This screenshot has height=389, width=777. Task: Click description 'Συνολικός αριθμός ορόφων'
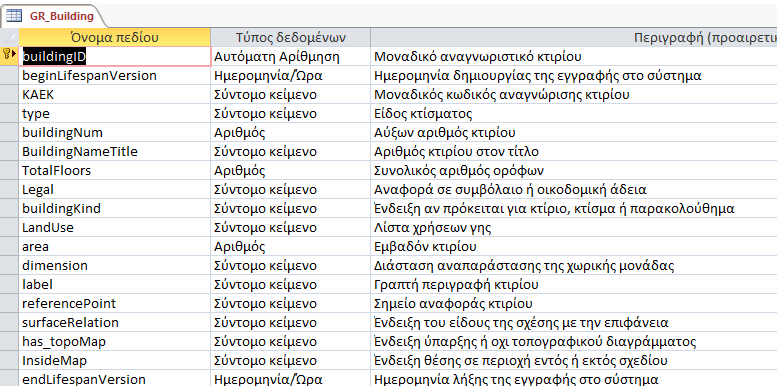pos(459,170)
